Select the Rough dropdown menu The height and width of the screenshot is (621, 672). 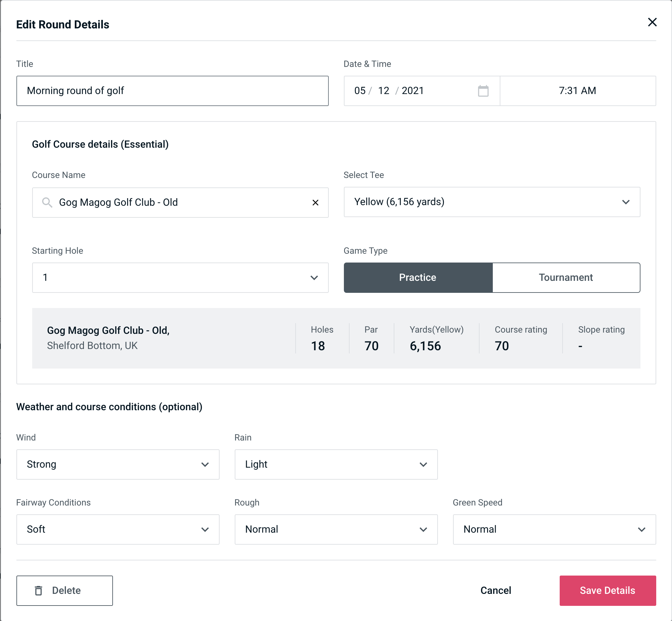[x=336, y=529]
